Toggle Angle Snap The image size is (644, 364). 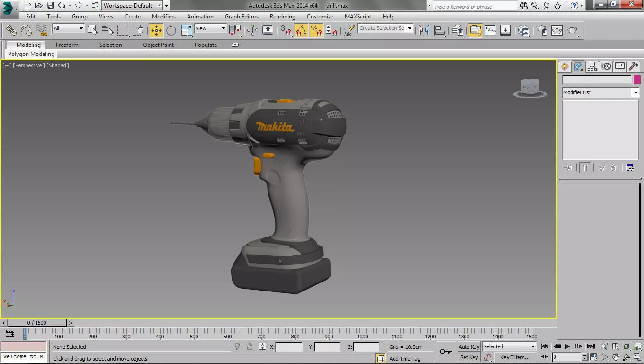(301, 30)
